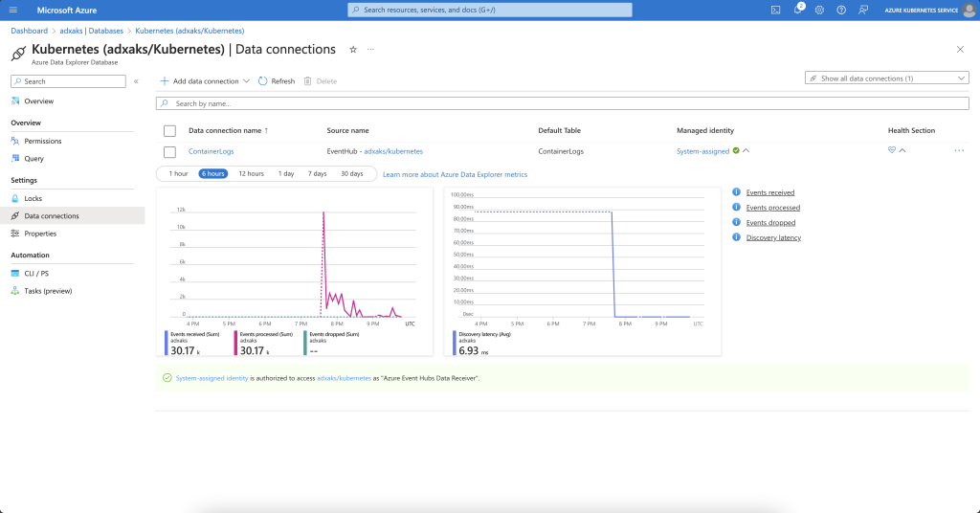Select the 12 hours time range

pyautogui.click(x=251, y=173)
